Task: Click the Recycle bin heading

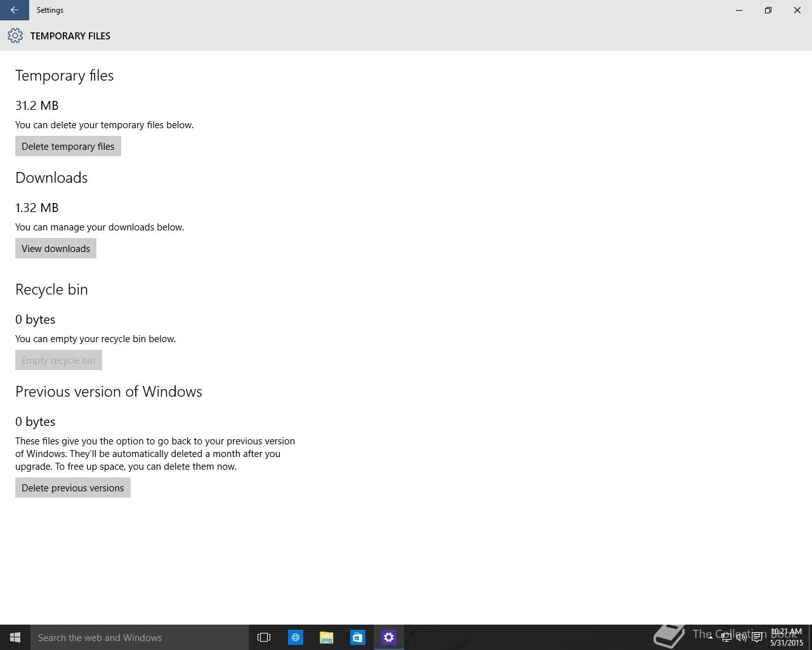Action: click(51, 289)
